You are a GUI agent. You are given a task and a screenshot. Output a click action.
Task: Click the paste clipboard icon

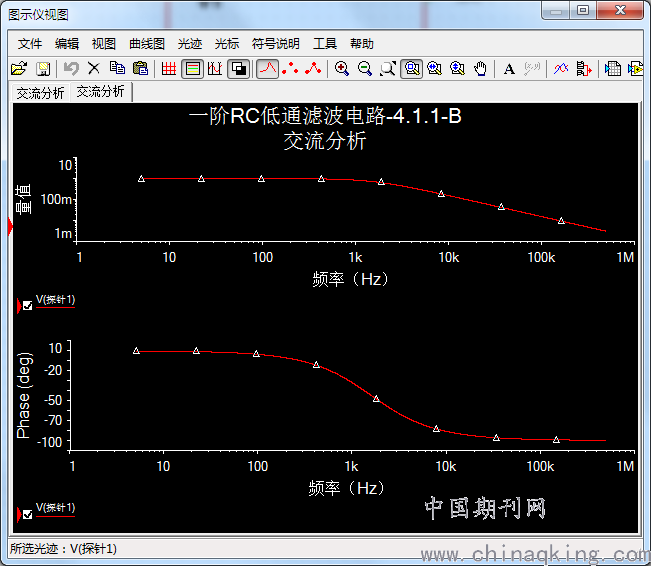tap(140, 69)
